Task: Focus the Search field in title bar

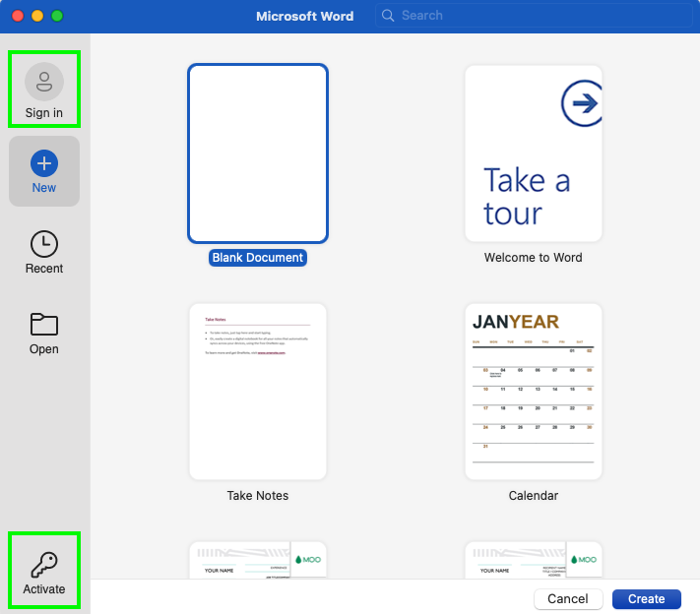Action: [x=534, y=16]
